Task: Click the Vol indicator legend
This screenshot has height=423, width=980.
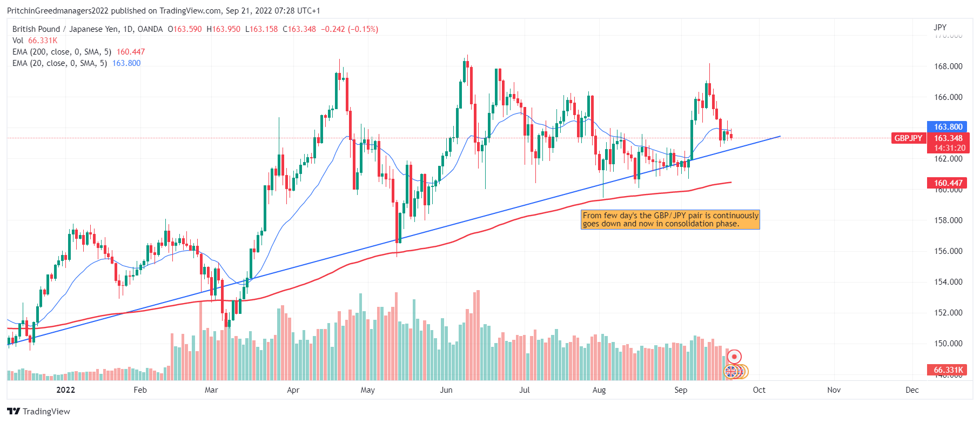Action: pos(18,41)
